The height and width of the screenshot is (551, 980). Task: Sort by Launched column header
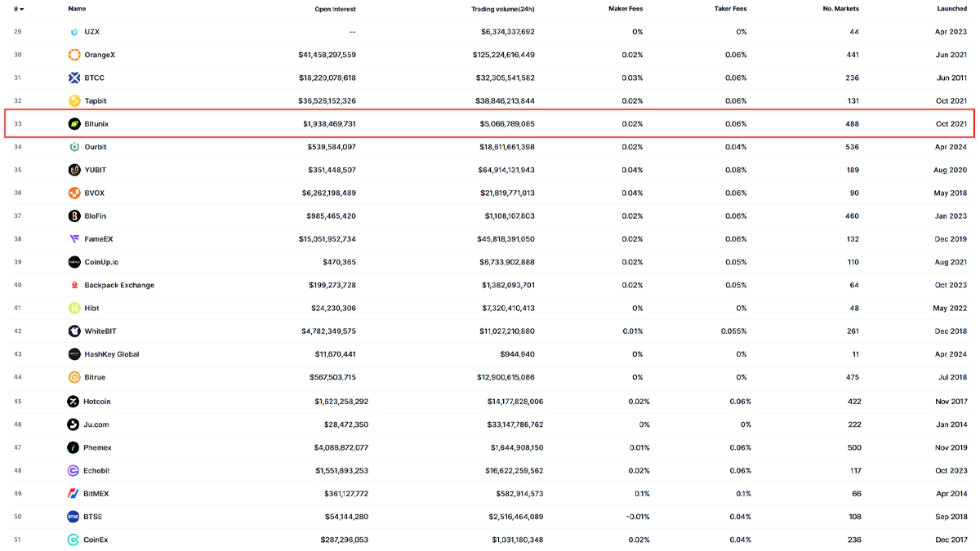[x=951, y=9]
